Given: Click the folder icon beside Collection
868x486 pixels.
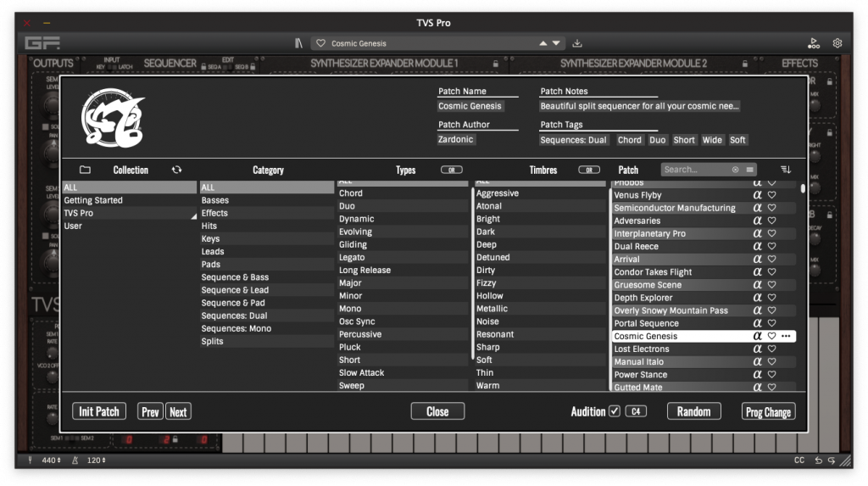Looking at the screenshot, I should point(85,170).
